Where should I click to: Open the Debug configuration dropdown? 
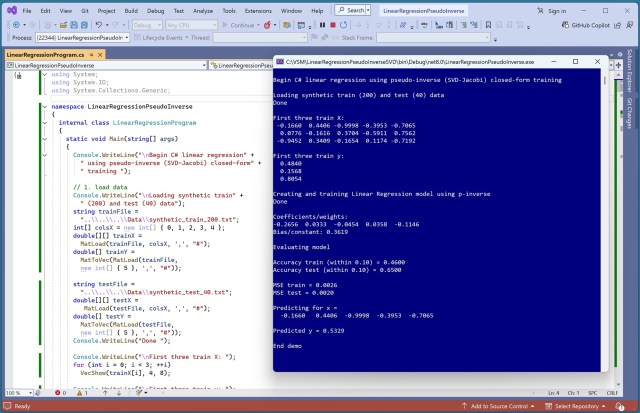click(149, 24)
